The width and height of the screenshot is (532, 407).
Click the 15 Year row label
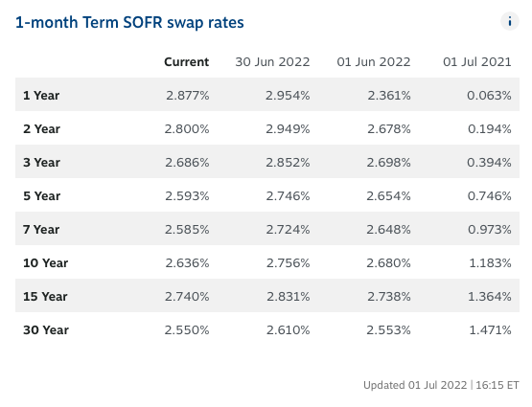click(45, 297)
